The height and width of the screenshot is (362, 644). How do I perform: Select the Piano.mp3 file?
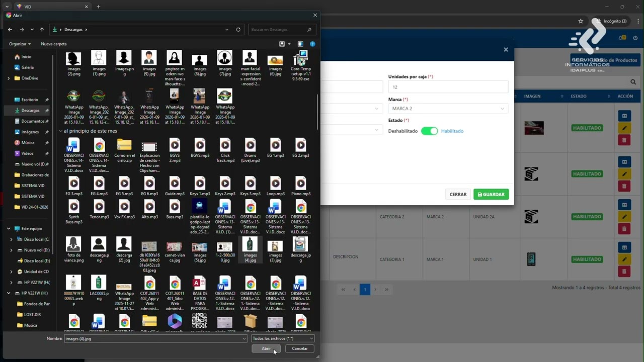tap(300, 187)
